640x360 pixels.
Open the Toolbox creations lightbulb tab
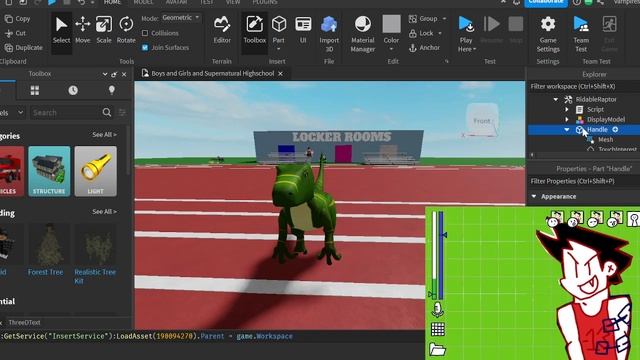coord(111,90)
